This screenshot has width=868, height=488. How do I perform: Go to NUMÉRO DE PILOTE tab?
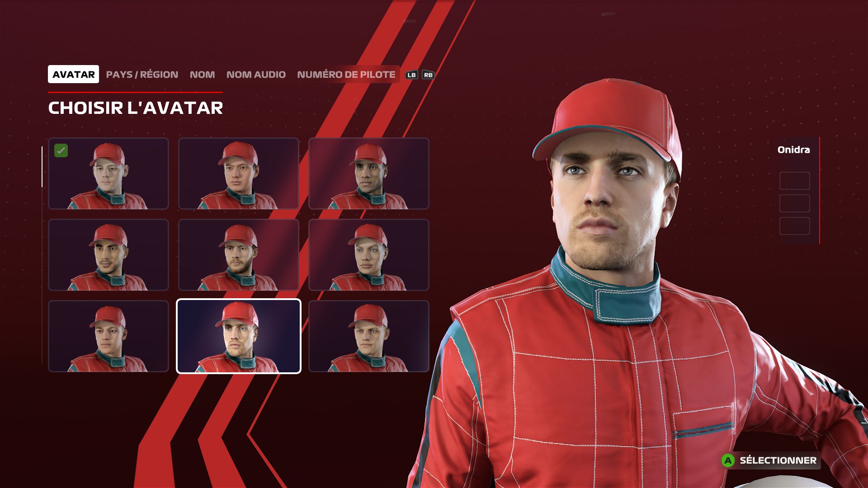(346, 75)
